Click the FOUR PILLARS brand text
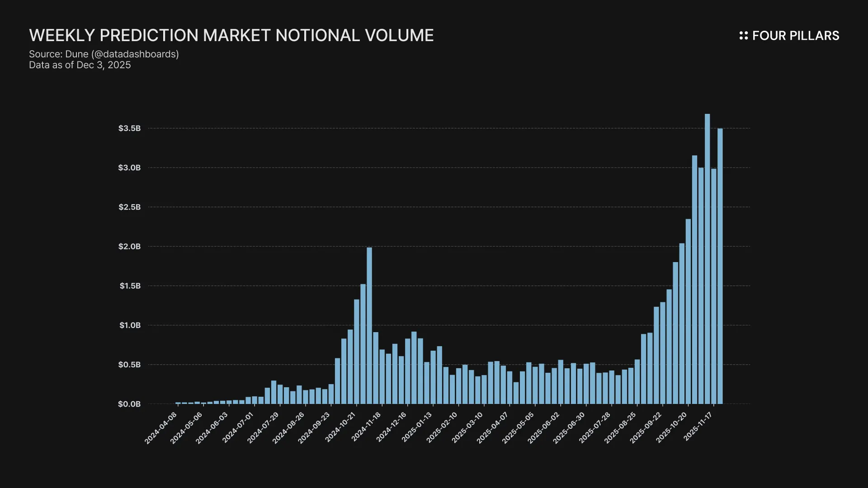Screen dimensions: 868x488 tap(795, 36)
